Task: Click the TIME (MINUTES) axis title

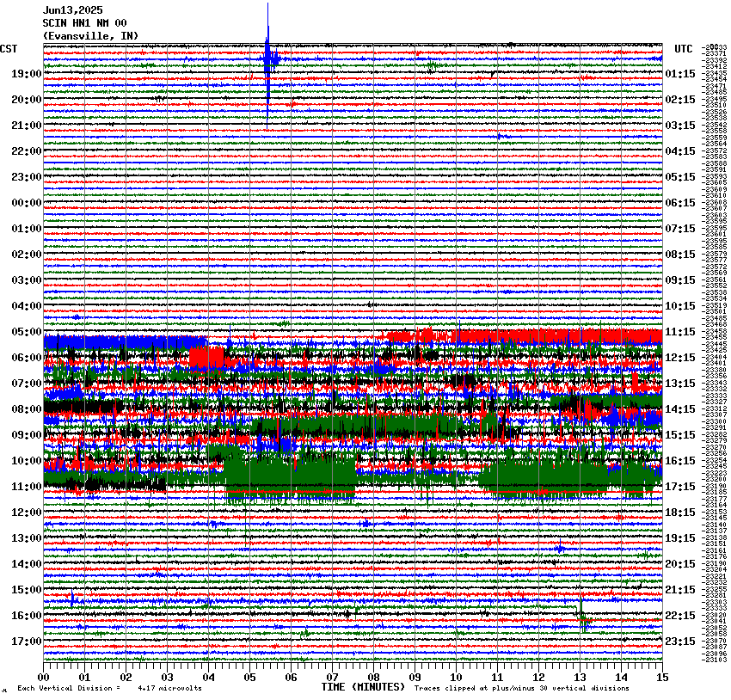Action: point(363,687)
